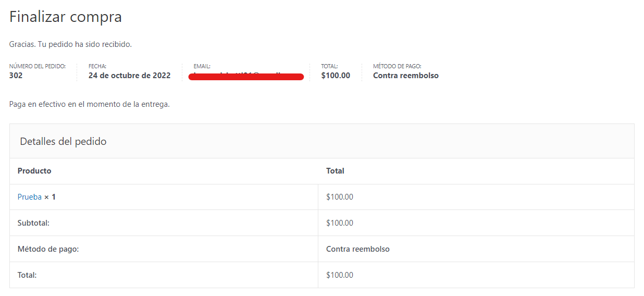Viewport: 644px width, 296px height.
Task: Click the 'Total:' label in the last table row
Action: 27,275
